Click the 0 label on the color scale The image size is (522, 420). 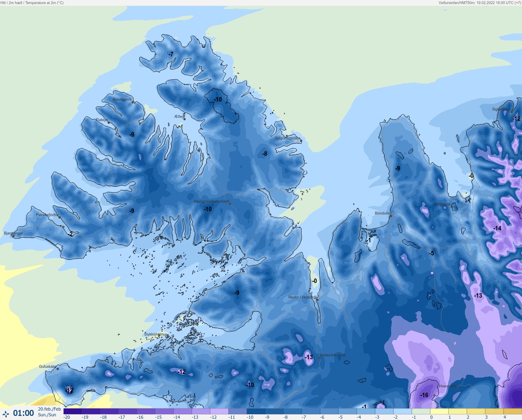click(431, 417)
